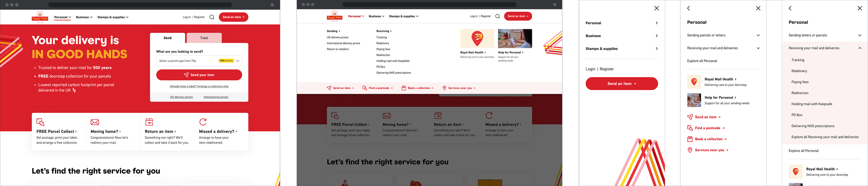Tap Book a collection icon in second mobile panel
Image resolution: width=868 pixels, height=186 pixels.
(707, 139)
